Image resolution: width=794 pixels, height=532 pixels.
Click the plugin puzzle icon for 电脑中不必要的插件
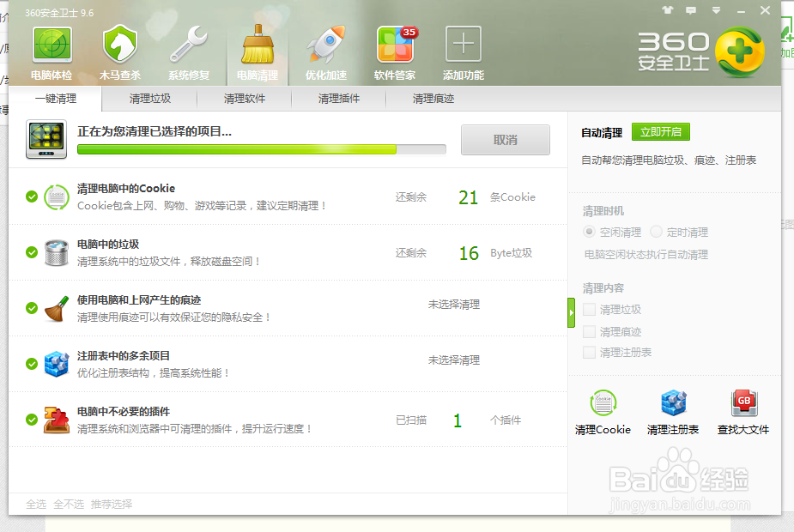(x=56, y=420)
